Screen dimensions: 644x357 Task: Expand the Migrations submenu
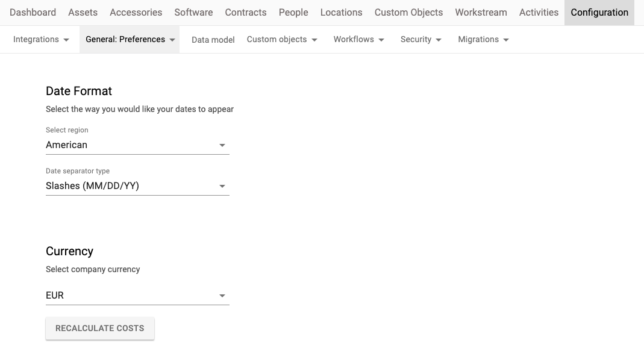tap(483, 39)
